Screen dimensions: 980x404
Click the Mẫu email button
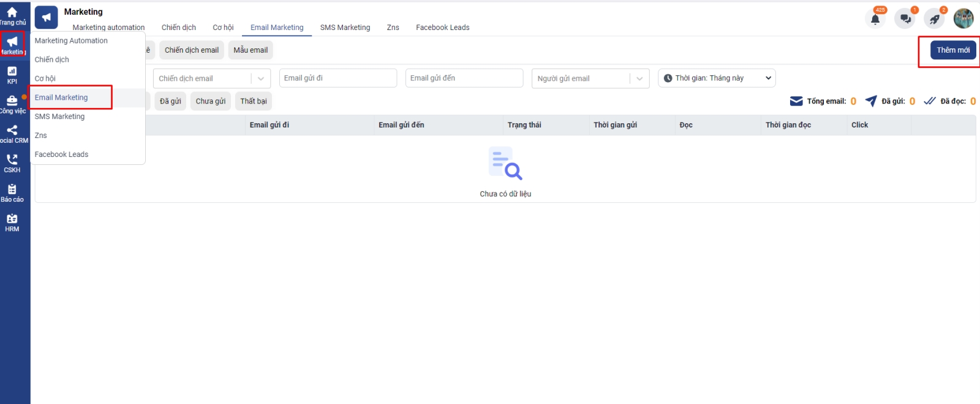tap(251, 50)
